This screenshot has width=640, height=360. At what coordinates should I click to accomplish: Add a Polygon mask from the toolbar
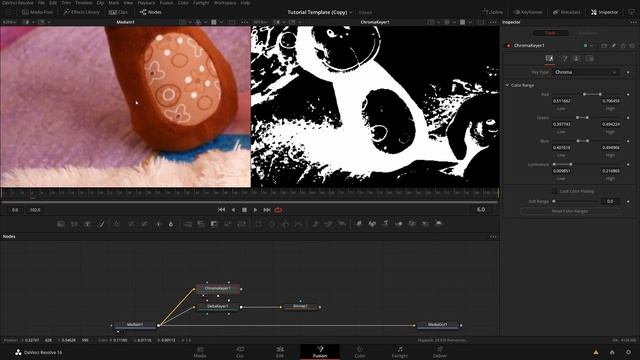(285, 224)
